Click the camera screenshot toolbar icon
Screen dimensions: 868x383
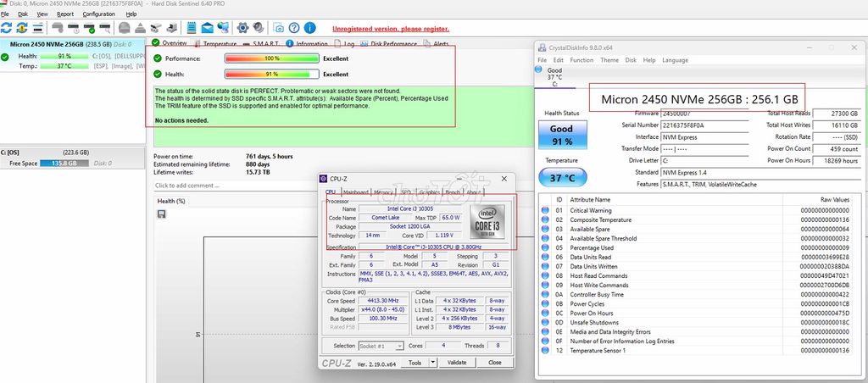[278, 28]
